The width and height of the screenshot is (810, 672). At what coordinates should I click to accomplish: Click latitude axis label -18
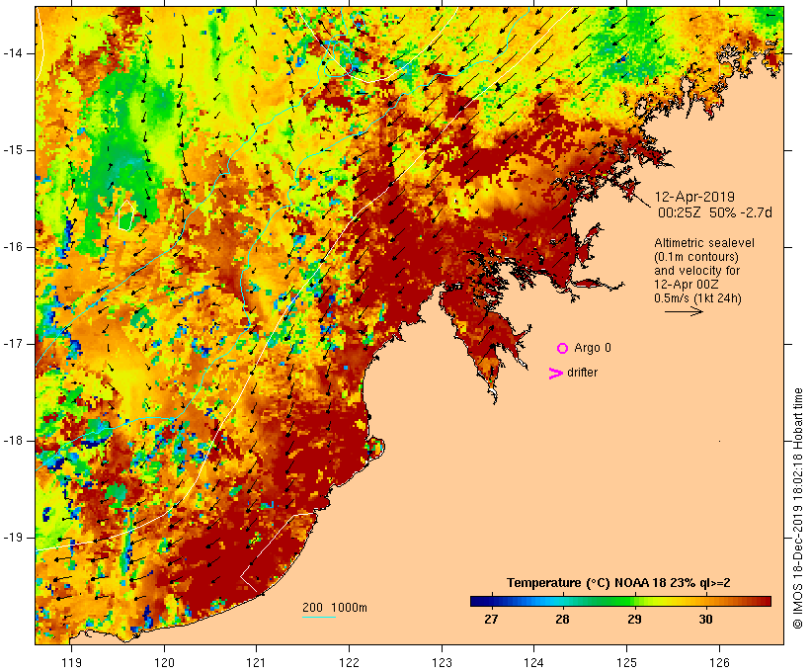click(12, 441)
